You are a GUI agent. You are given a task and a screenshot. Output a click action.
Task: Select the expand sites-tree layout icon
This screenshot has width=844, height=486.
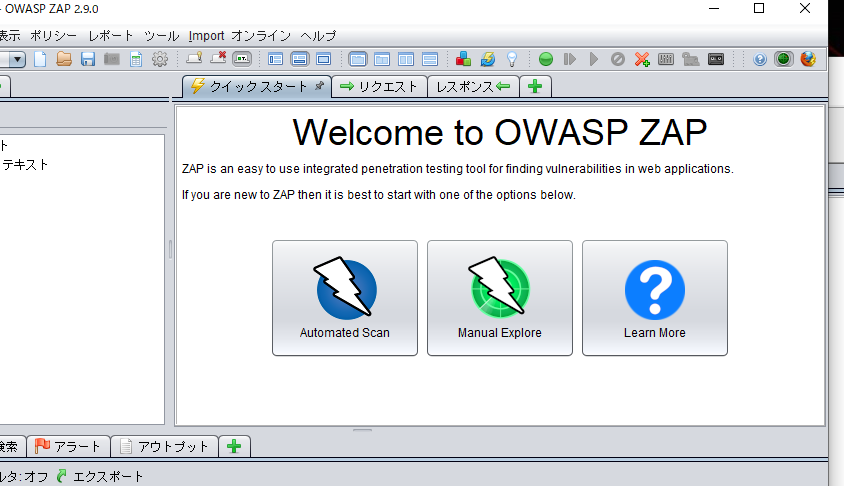click(276, 59)
